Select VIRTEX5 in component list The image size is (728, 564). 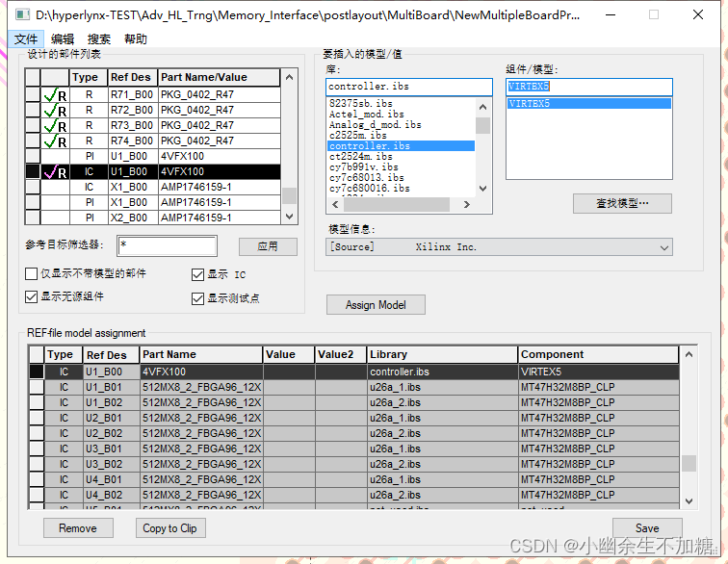[x=589, y=104]
